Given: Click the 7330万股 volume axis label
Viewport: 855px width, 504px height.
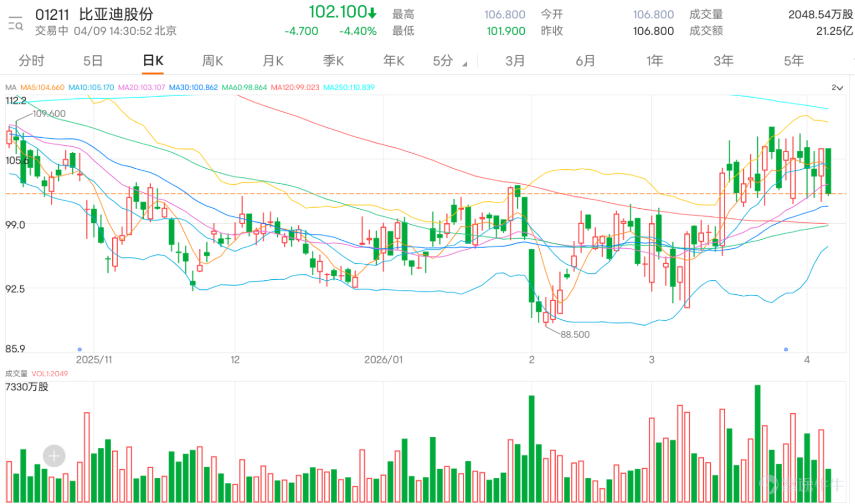Looking at the screenshot, I should tap(27, 387).
